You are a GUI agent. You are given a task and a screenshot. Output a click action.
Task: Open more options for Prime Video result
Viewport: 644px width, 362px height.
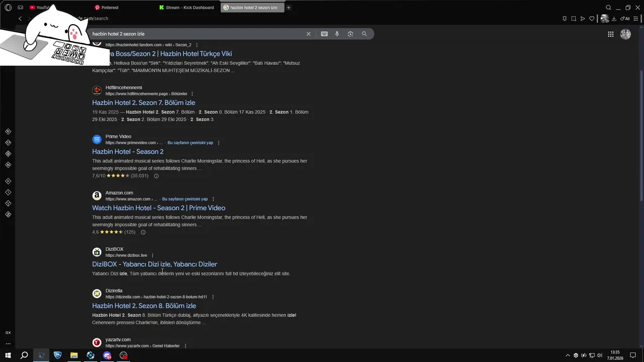click(x=218, y=143)
